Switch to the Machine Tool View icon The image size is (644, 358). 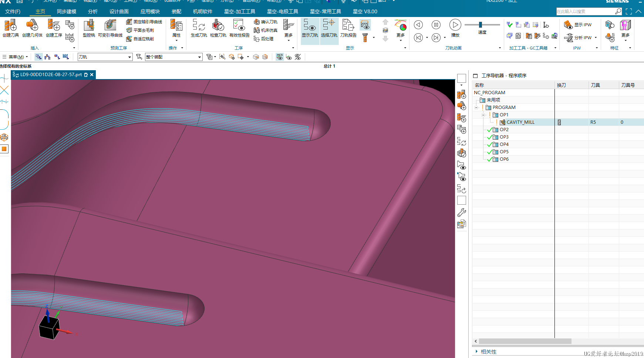48,57
